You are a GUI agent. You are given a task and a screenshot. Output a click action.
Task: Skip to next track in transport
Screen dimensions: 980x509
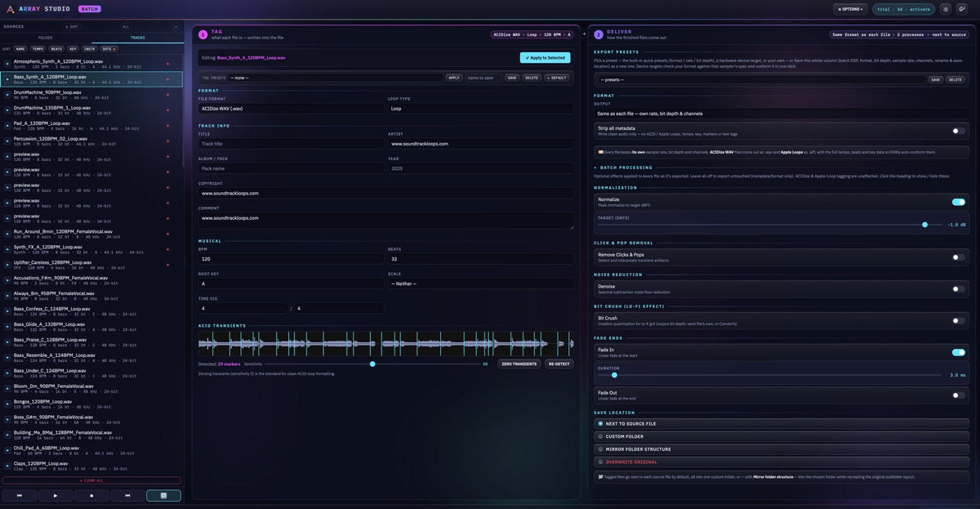tap(127, 495)
